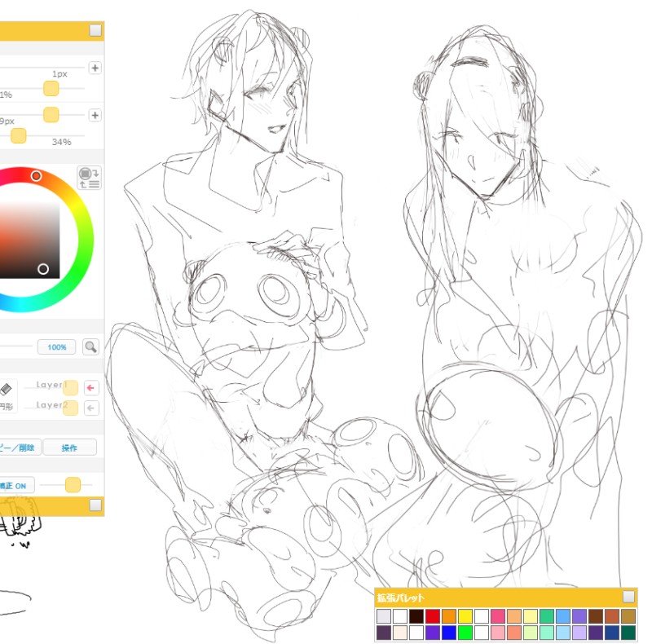
Task: Pick teal green swatch in top row
Action: (547, 616)
